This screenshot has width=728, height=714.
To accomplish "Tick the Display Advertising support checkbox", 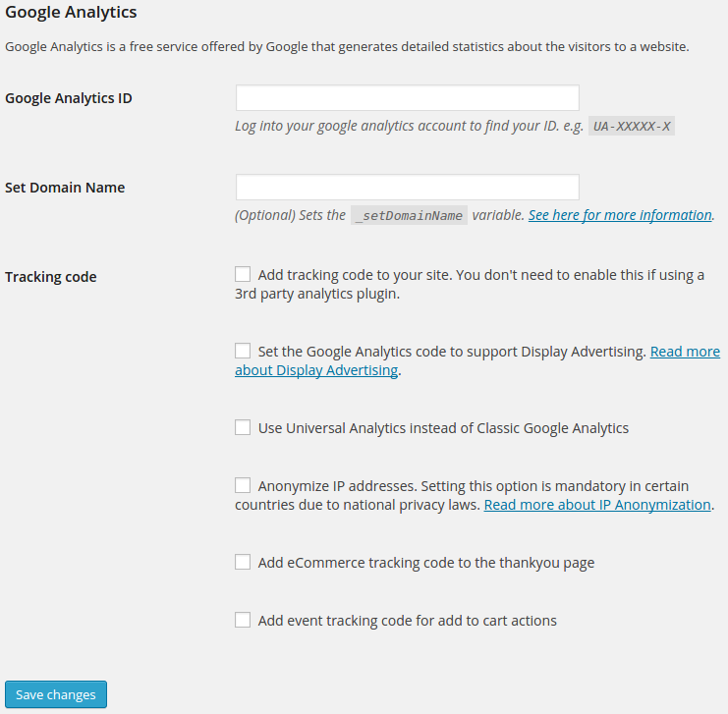I will pyautogui.click(x=243, y=351).
